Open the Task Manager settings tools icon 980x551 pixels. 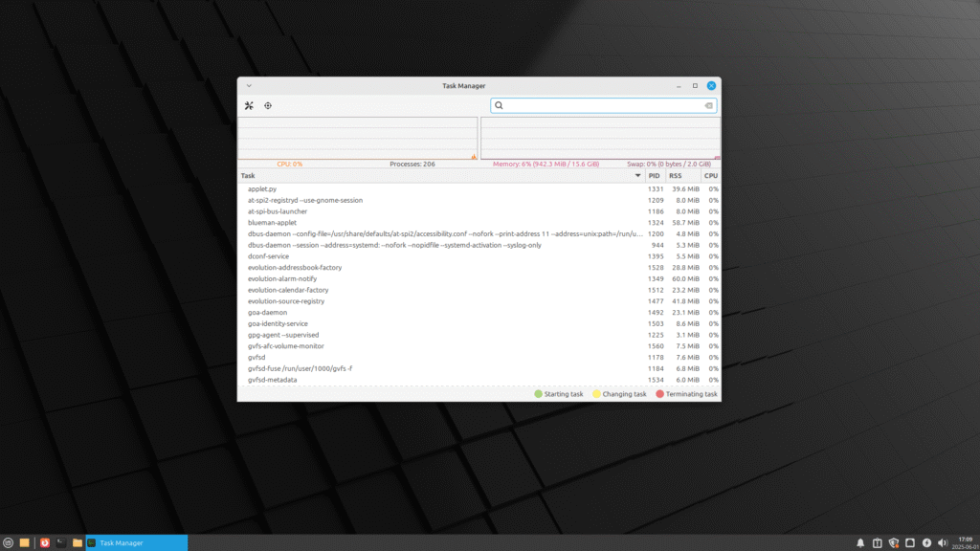249,105
